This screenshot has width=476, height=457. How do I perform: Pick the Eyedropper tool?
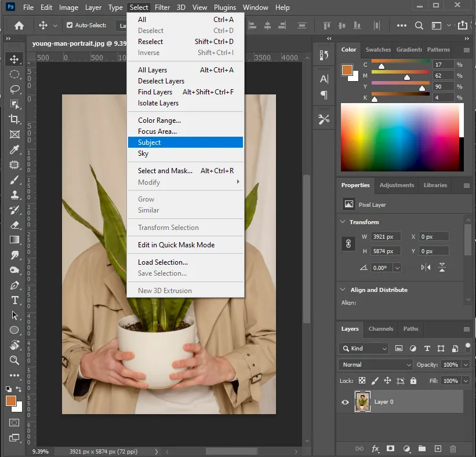point(14,149)
